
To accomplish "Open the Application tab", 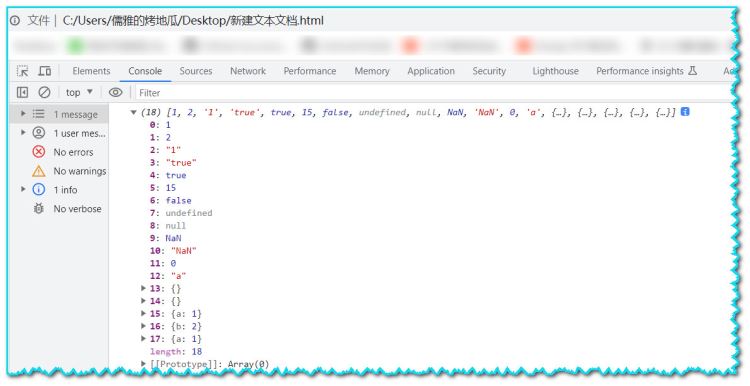I will click(x=430, y=71).
